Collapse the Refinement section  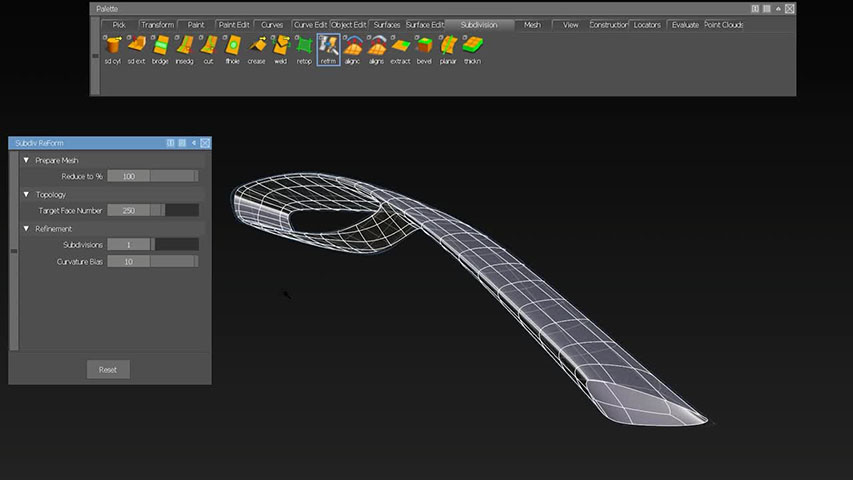[x=26, y=229]
